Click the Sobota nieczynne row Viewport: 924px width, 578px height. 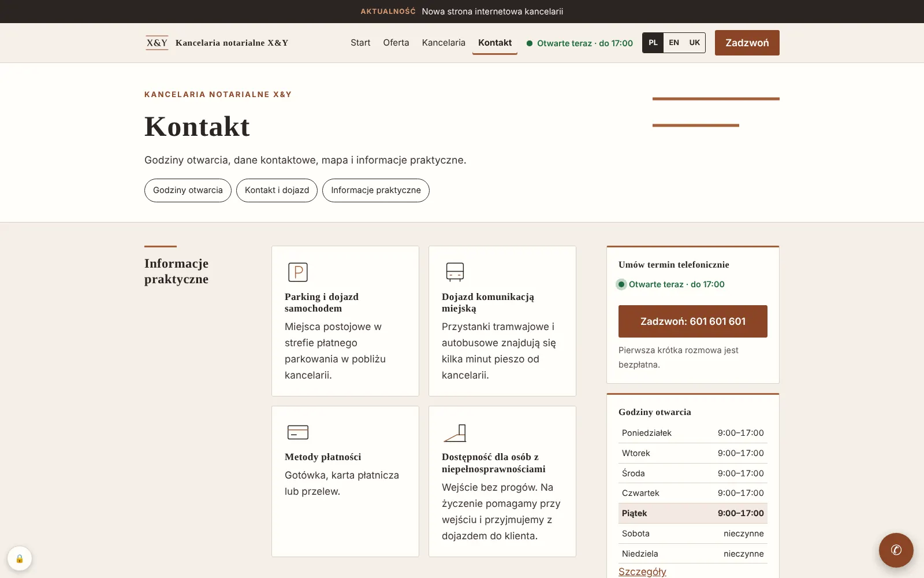693,533
